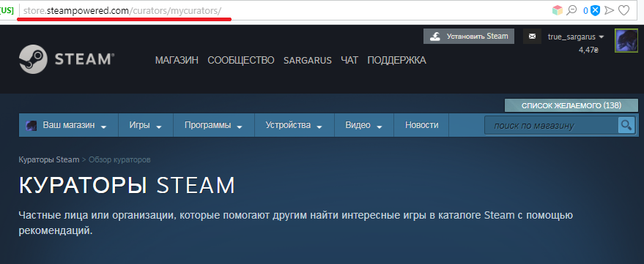Open СПИСОК ЖЕЛАЕМОГО (138) wishlist
The image size is (644, 264).
(x=571, y=105)
